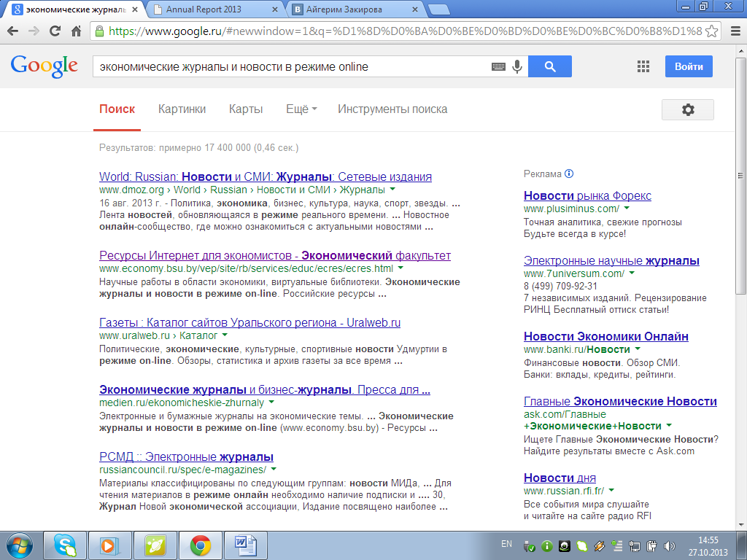Screen dimensions: 747x560
Task: Click the browser forward arrow
Action: tap(34, 31)
